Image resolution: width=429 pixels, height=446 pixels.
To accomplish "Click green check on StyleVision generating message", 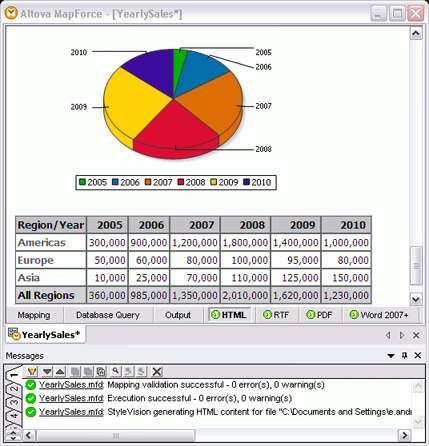I will [x=31, y=412].
